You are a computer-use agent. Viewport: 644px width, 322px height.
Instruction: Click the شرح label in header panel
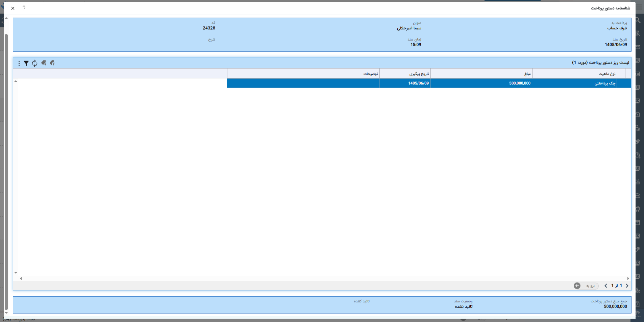tap(212, 40)
